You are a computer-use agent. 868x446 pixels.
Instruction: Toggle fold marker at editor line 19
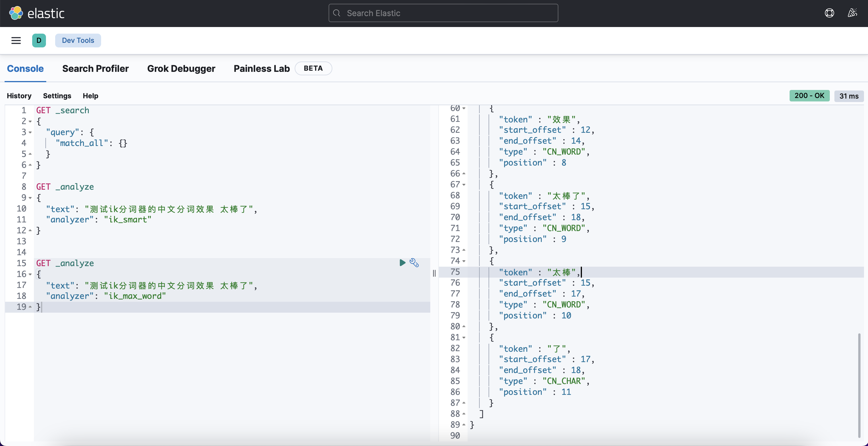click(30, 307)
